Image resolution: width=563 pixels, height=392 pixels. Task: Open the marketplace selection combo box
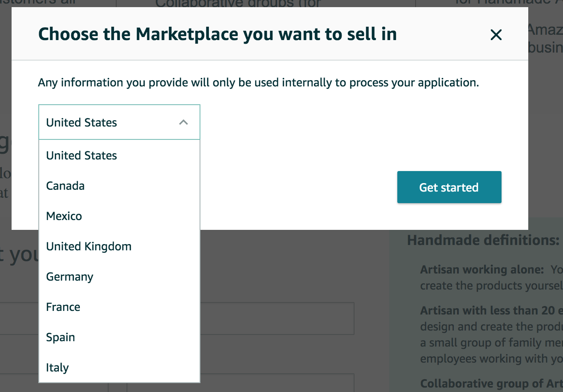(119, 122)
